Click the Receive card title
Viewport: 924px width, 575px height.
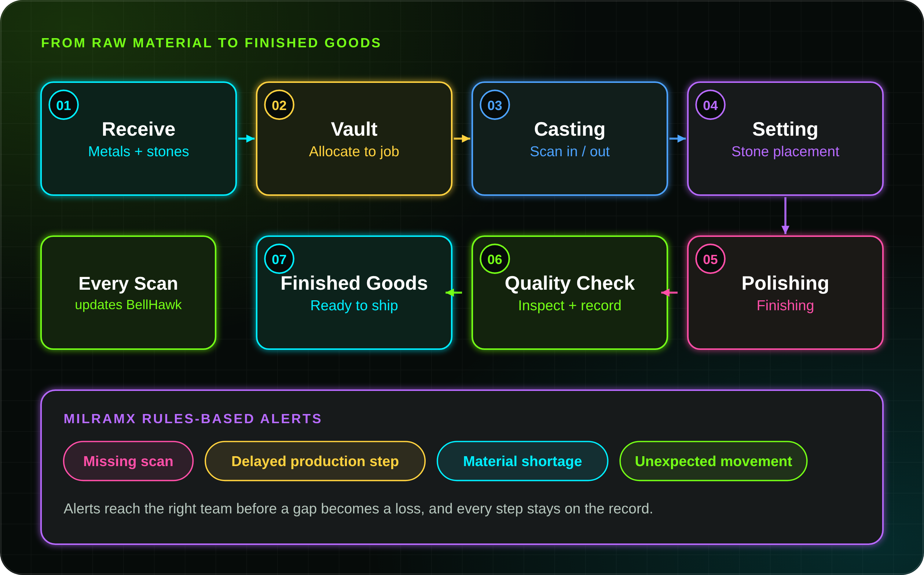pos(138,129)
